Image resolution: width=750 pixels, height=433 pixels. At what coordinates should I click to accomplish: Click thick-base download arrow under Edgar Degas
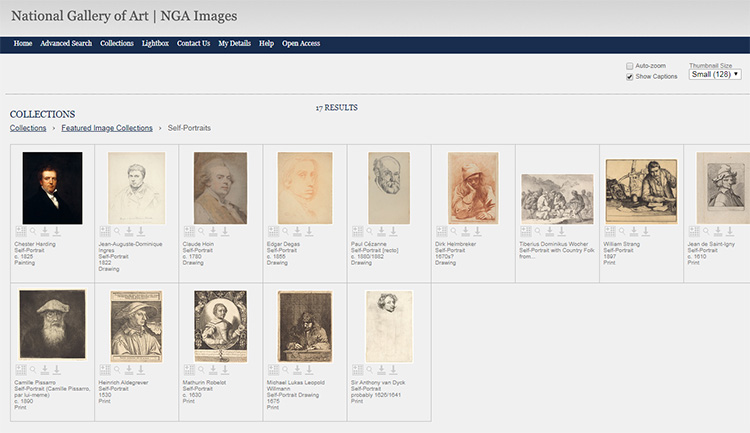pyautogui.click(x=297, y=232)
